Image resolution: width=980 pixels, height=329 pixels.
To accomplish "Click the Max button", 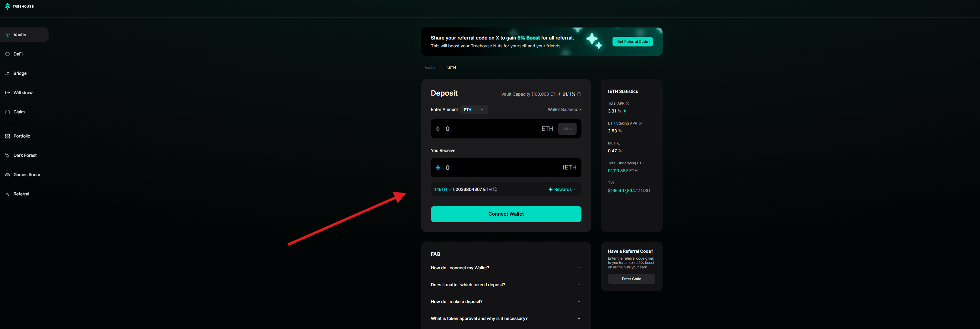I will [567, 129].
